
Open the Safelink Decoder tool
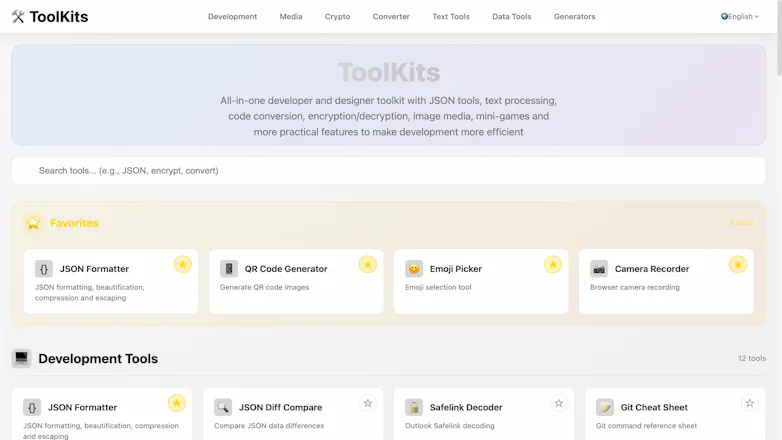click(x=466, y=407)
